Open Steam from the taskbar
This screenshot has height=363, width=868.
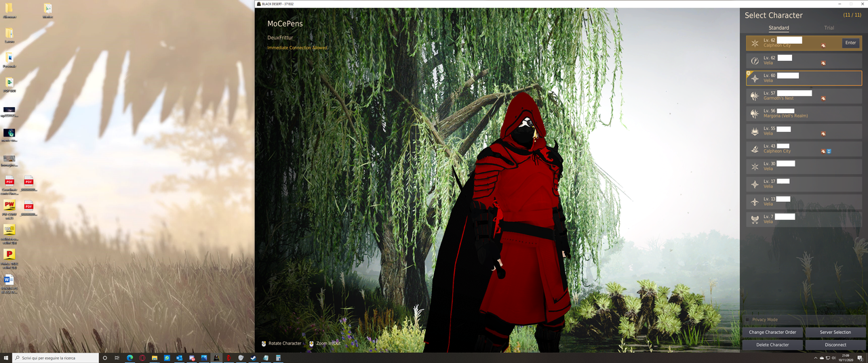(x=253, y=358)
